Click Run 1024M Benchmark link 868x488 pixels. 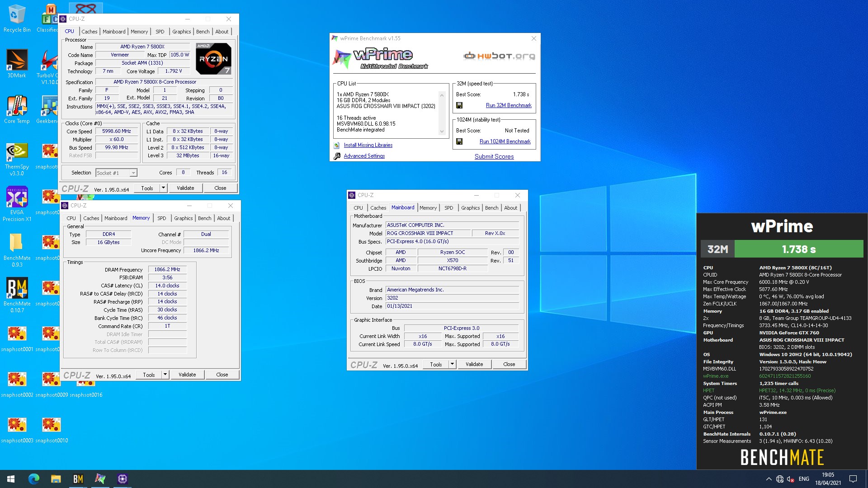pyautogui.click(x=505, y=141)
